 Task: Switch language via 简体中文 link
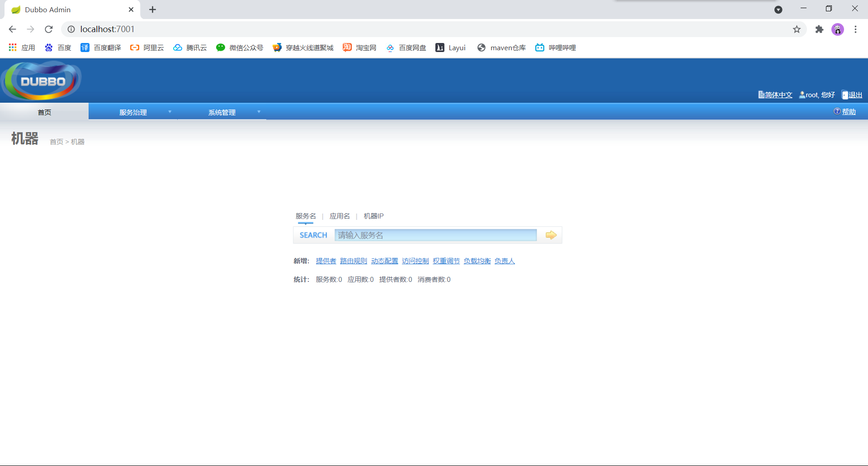point(775,95)
